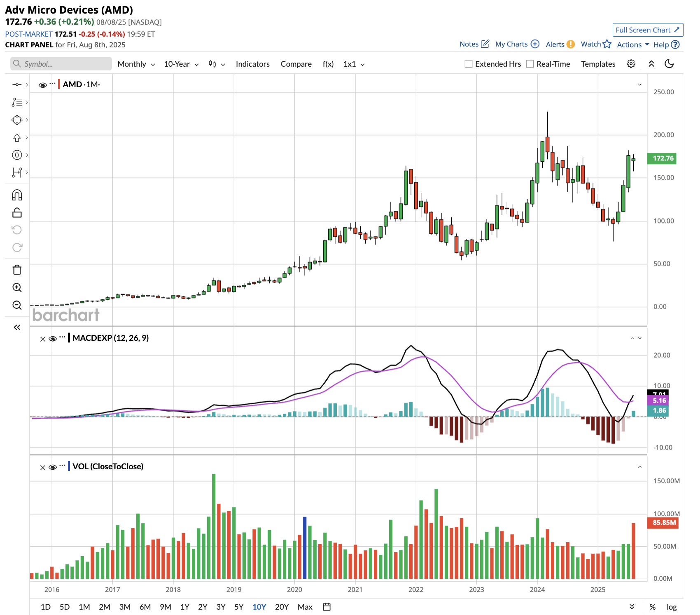Enable the Real-Time checkbox
Screen dimensions: 700x615
pos(530,64)
